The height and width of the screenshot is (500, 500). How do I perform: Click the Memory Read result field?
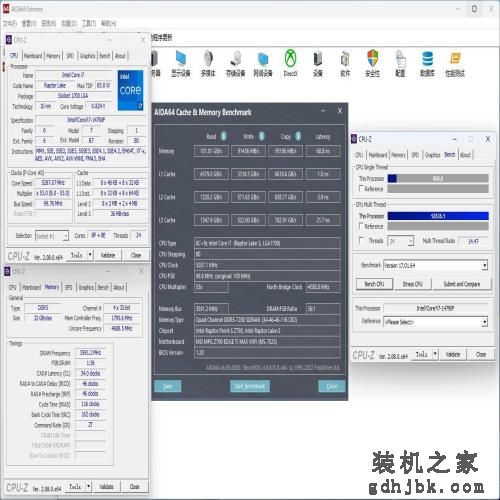(x=211, y=151)
